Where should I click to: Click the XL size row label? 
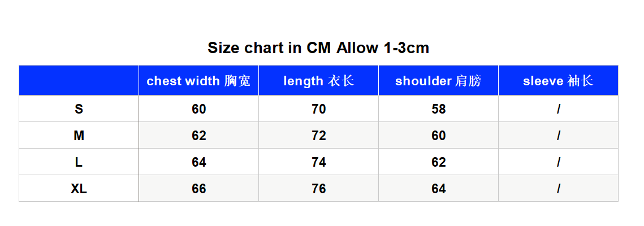pyautogui.click(x=79, y=189)
